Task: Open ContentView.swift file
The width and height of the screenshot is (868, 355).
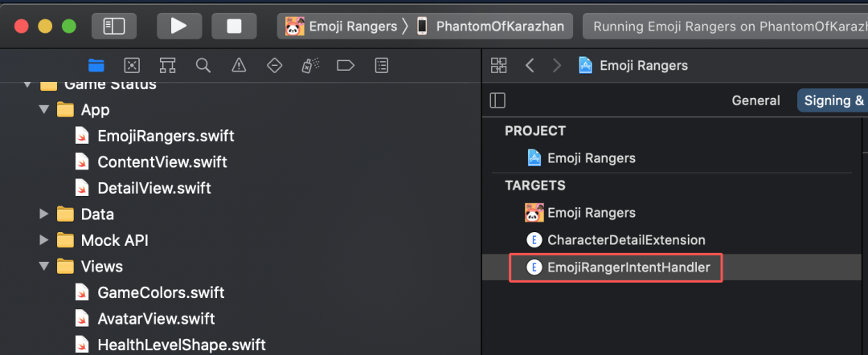Action: coord(162,162)
